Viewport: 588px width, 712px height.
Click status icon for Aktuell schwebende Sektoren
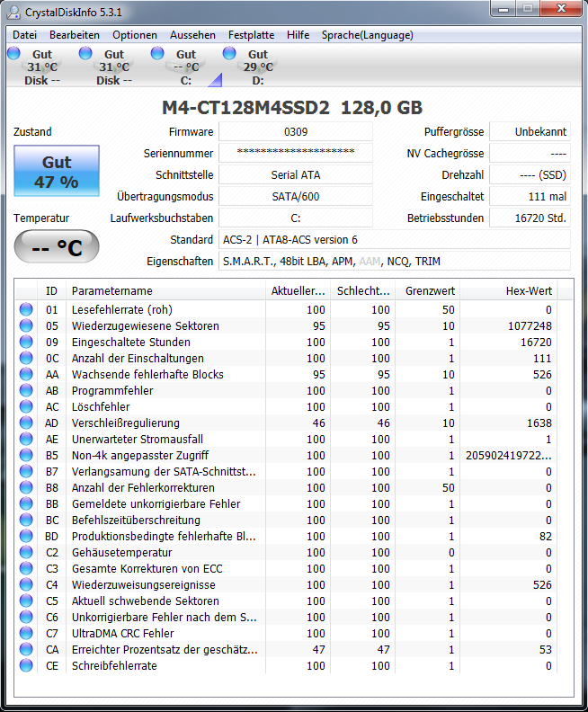[x=26, y=601]
